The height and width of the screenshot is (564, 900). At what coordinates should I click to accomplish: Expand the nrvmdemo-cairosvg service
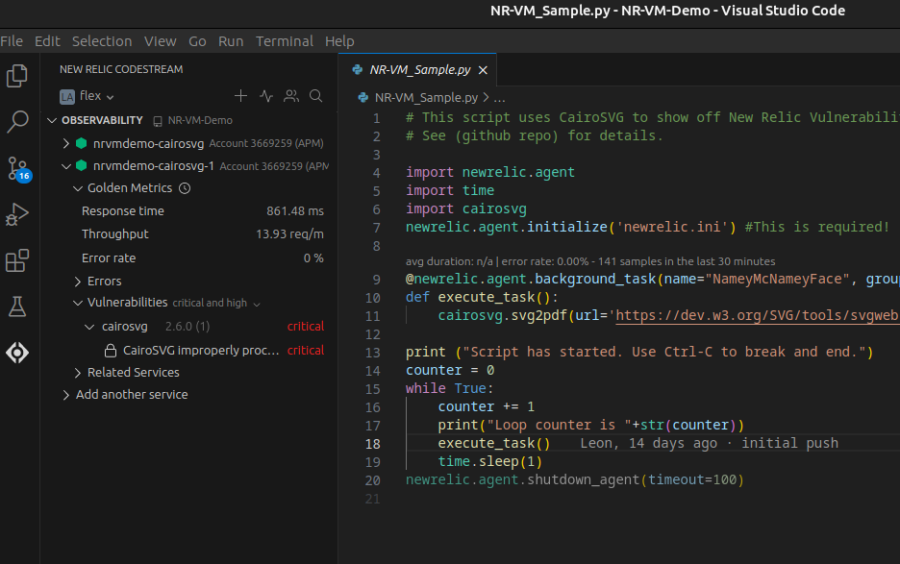pos(66,143)
